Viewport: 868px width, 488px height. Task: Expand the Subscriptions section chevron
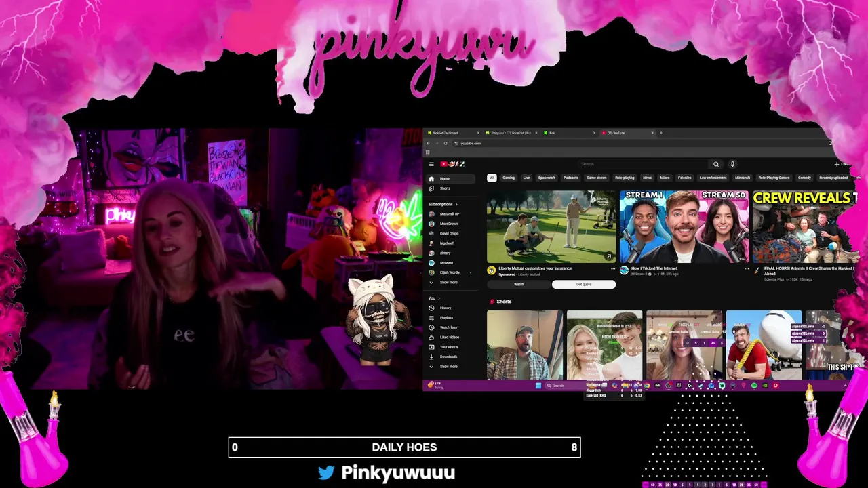456,204
